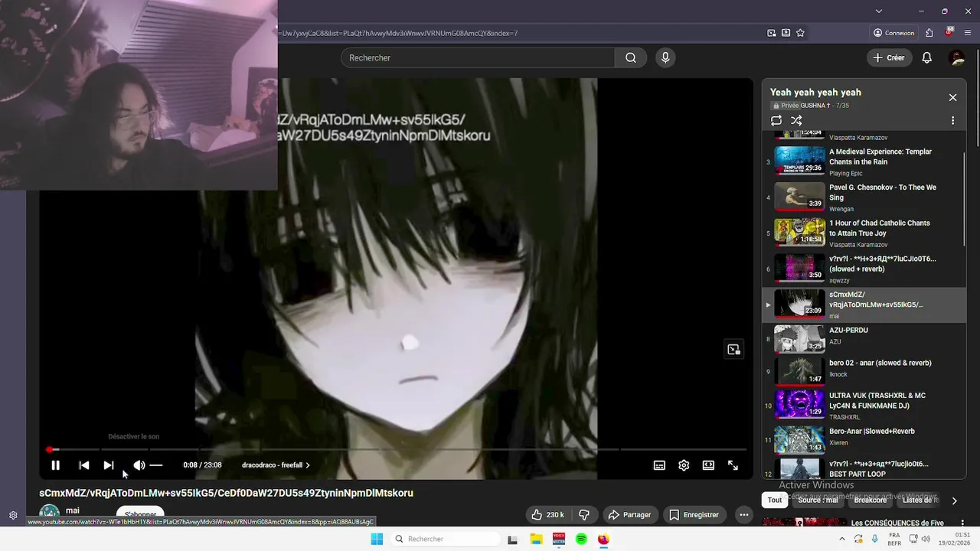Open the Voicemeeter taskbar icon

[x=559, y=539]
